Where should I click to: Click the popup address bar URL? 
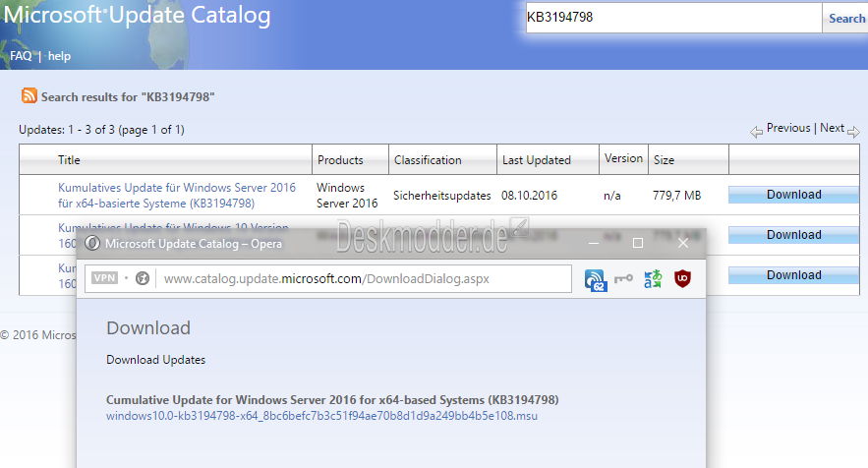coord(326,278)
